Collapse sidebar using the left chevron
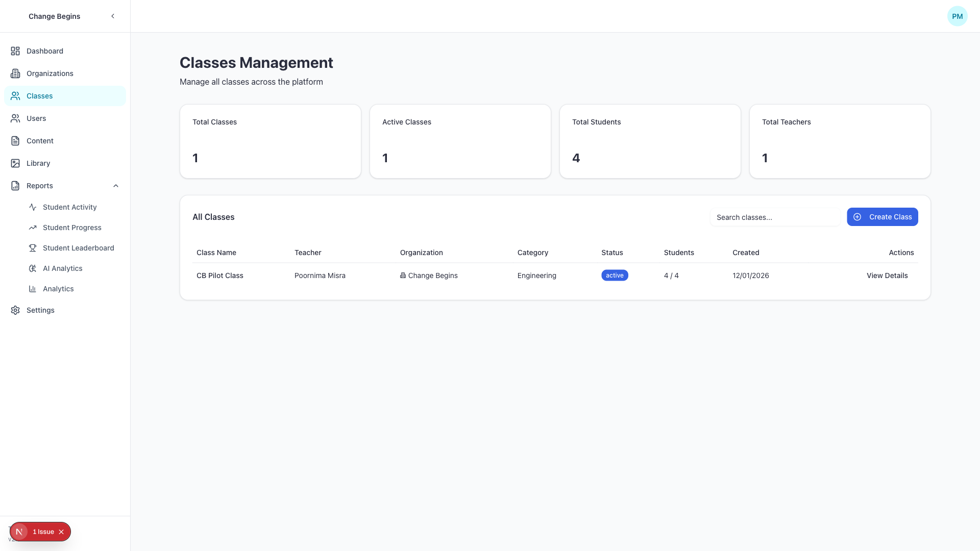The image size is (980, 551). click(x=113, y=16)
